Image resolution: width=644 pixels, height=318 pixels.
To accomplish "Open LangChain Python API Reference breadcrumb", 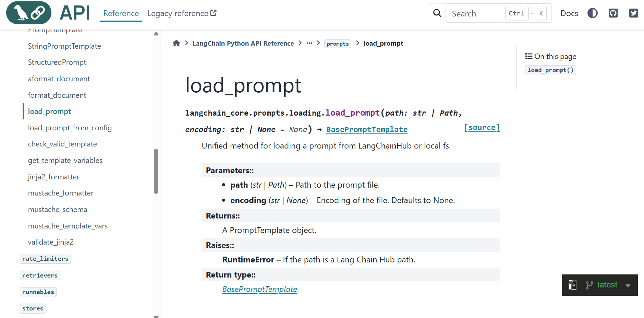I will click(243, 43).
